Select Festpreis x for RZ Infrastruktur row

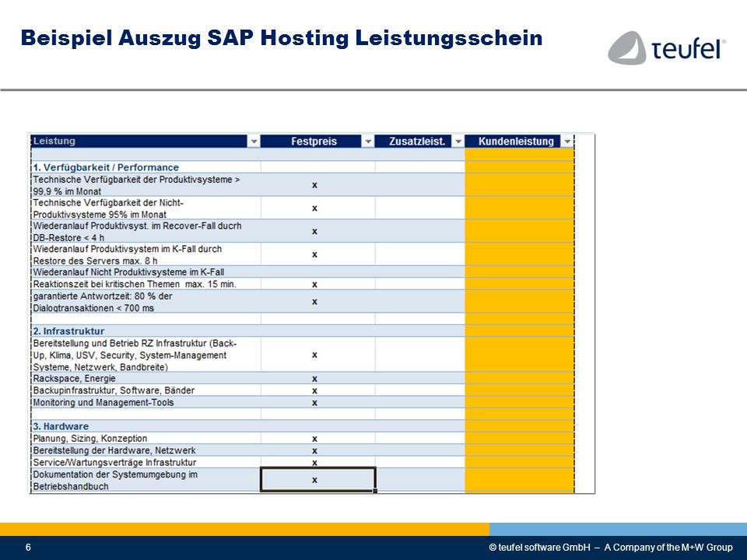[x=314, y=355]
